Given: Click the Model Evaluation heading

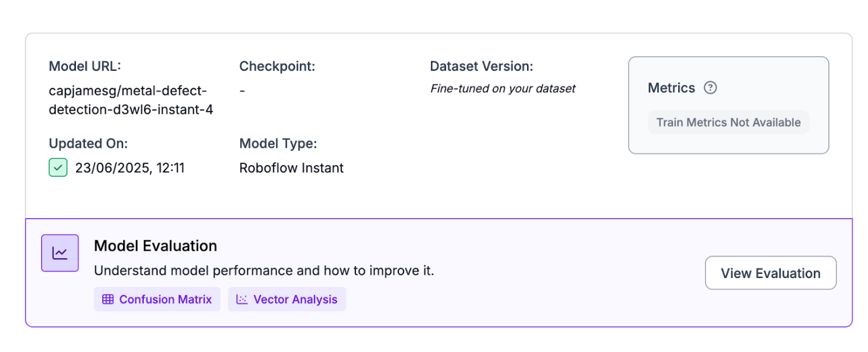Looking at the screenshot, I should pos(156,246).
